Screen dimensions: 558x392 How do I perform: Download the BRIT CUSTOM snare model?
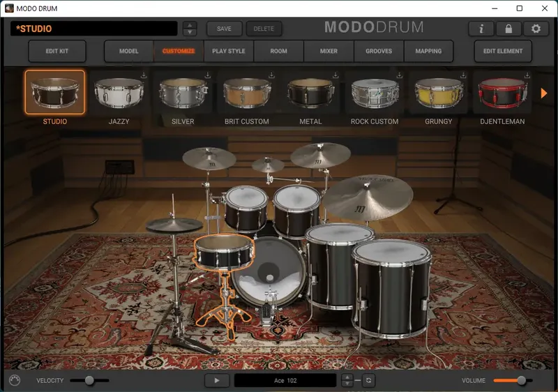pos(271,75)
